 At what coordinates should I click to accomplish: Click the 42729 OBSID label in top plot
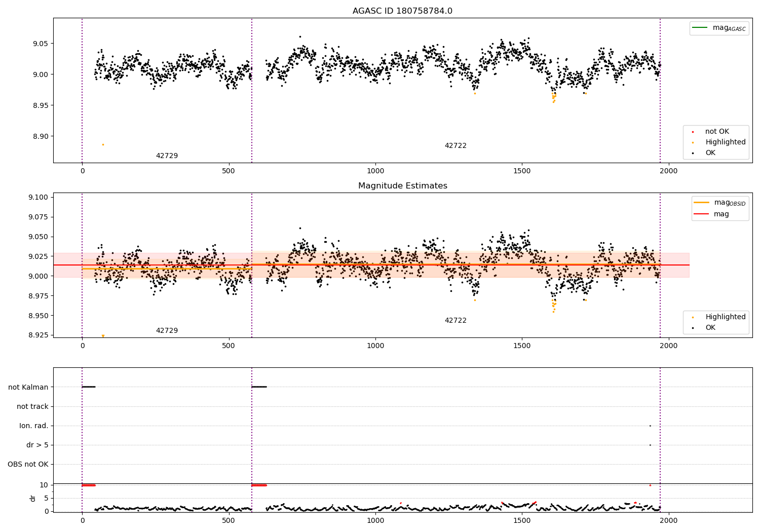coord(167,156)
